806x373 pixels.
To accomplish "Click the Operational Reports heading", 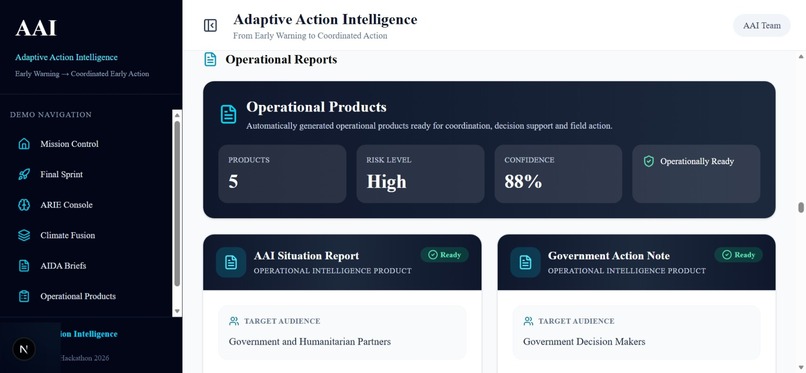I will pyautogui.click(x=281, y=60).
